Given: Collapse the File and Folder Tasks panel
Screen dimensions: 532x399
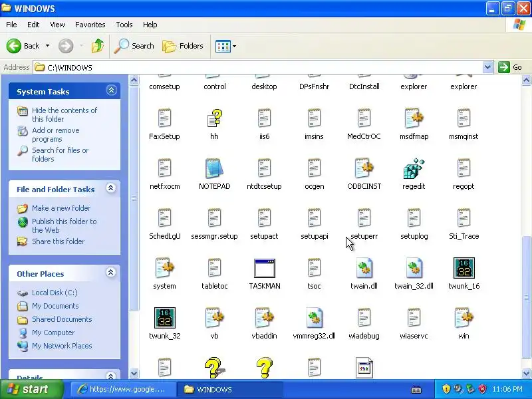Looking at the screenshot, I should click(x=110, y=188).
